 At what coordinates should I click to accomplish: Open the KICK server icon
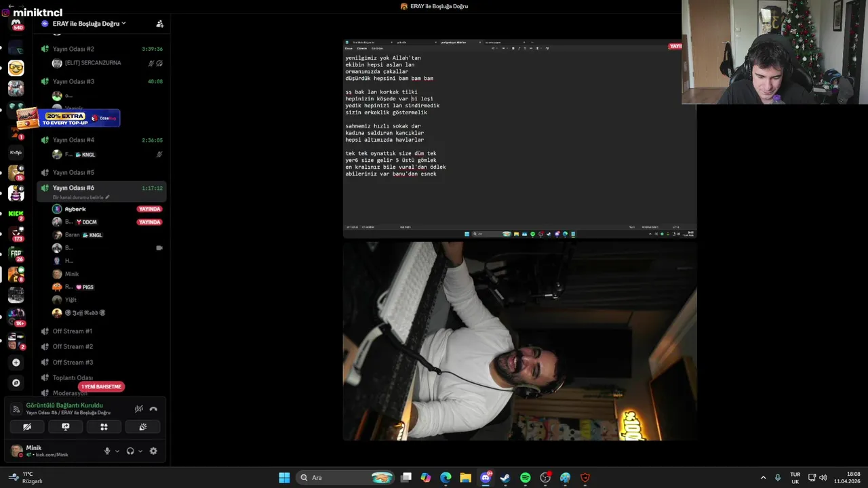16,213
